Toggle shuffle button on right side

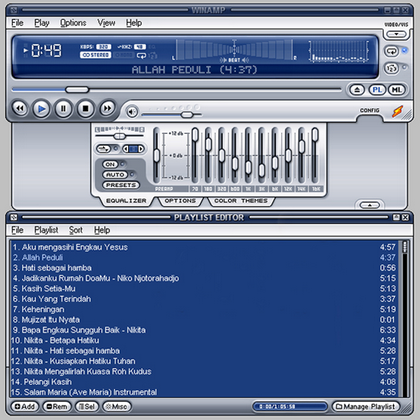[392, 68]
